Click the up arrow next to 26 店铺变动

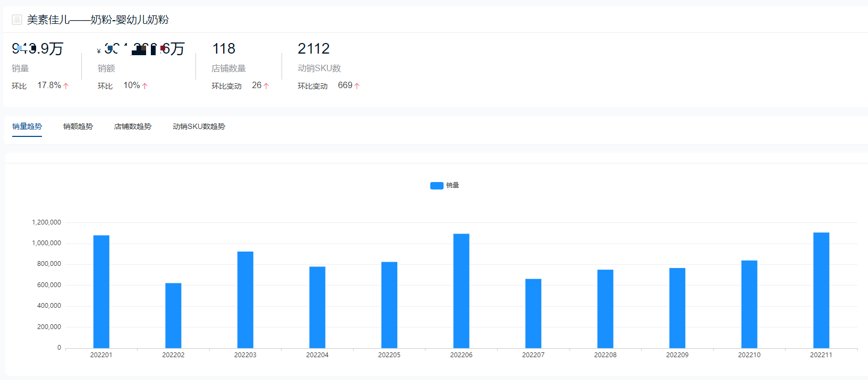pyautogui.click(x=266, y=86)
